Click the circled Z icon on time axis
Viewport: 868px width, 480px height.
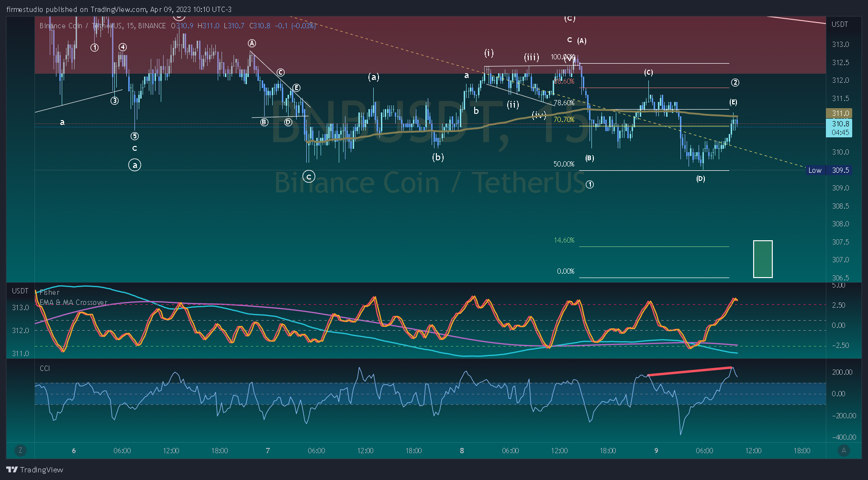[x=20, y=450]
